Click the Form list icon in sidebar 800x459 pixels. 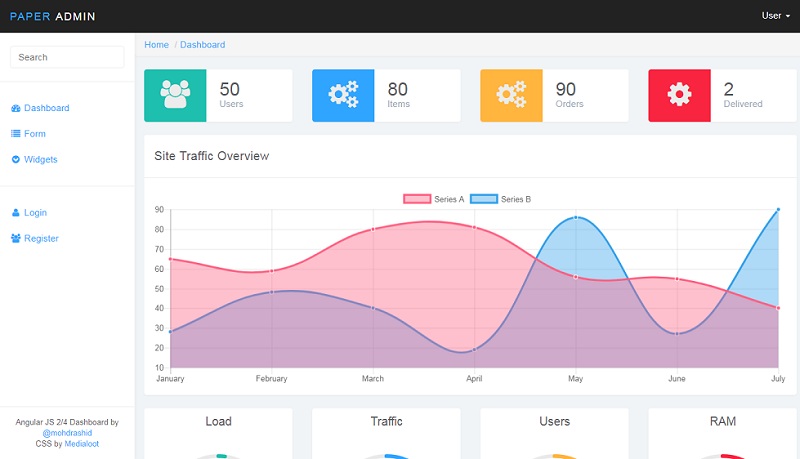[x=16, y=134]
